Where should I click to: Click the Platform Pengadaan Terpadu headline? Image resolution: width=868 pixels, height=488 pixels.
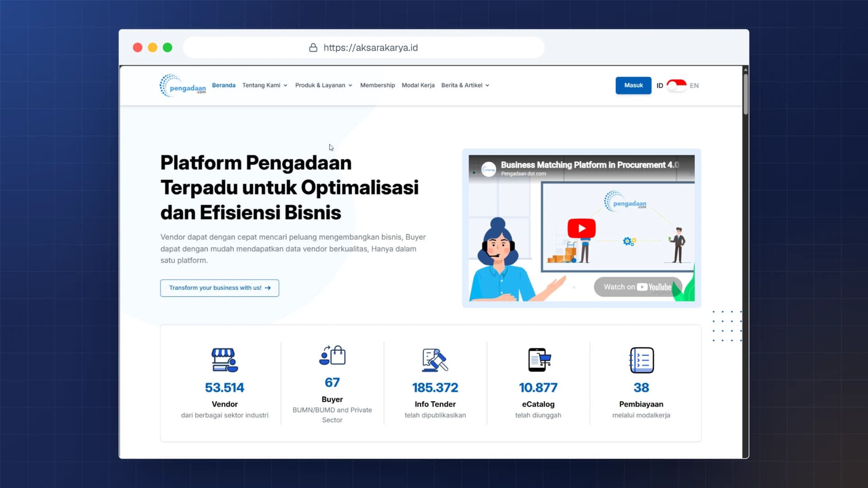289,188
